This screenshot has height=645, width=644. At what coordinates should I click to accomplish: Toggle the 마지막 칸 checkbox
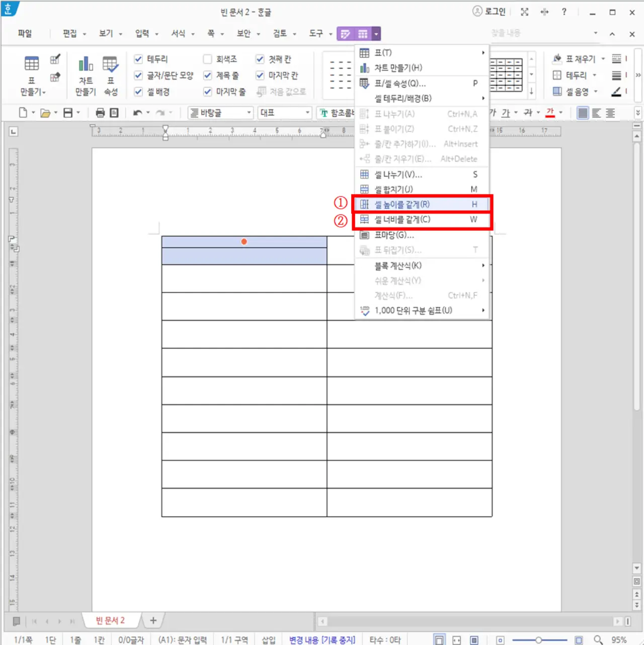click(260, 75)
